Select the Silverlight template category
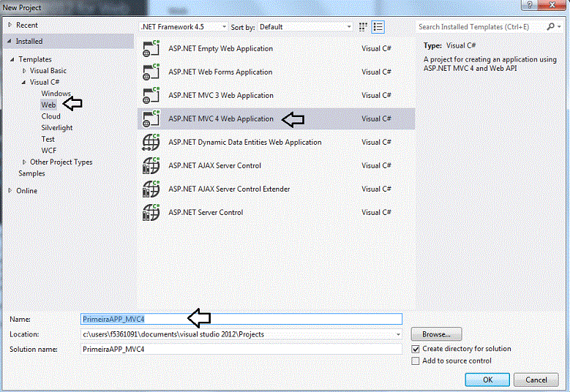570x392 pixels. 57,128
